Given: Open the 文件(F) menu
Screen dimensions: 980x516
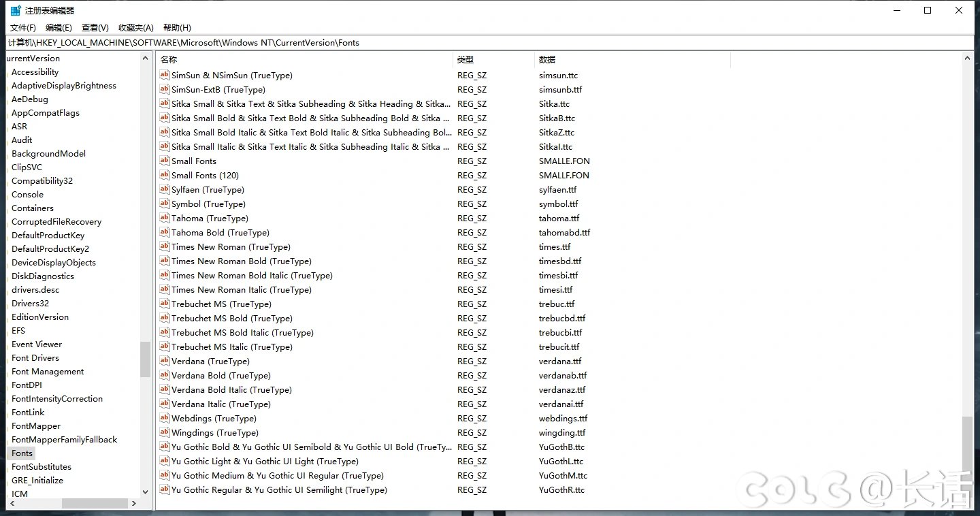Looking at the screenshot, I should pos(23,28).
